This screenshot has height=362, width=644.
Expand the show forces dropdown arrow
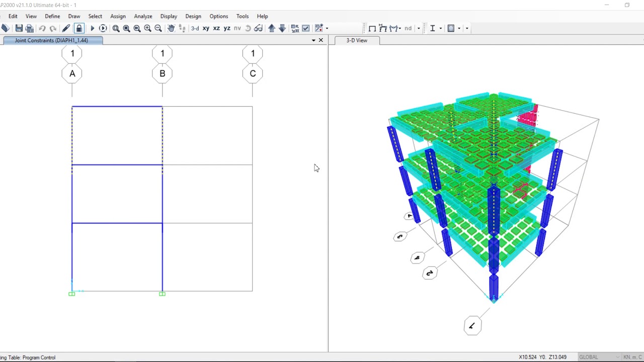[x=399, y=28]
